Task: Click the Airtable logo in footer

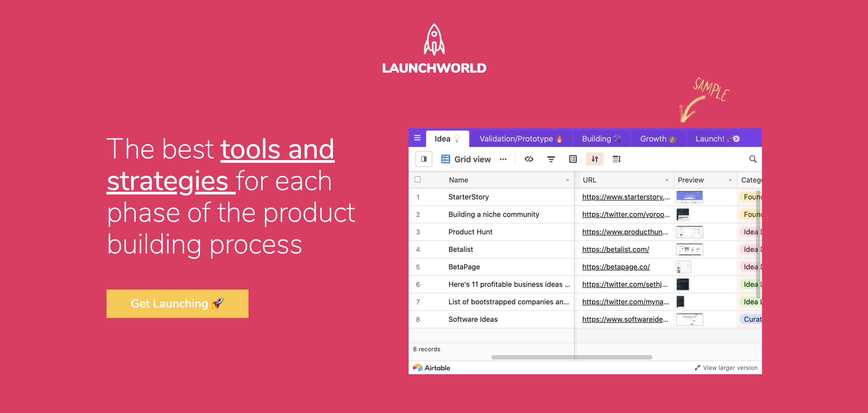Action: 432,368
